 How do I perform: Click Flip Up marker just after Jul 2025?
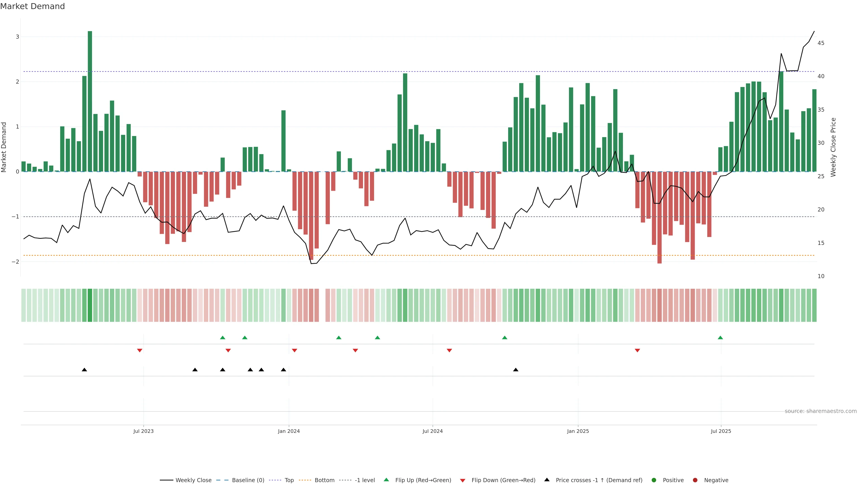(720, 338)
